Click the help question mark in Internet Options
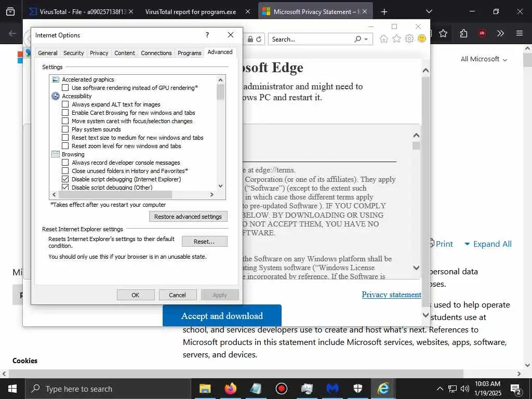Viewport: 532px width, 399px height. [207, 35]
